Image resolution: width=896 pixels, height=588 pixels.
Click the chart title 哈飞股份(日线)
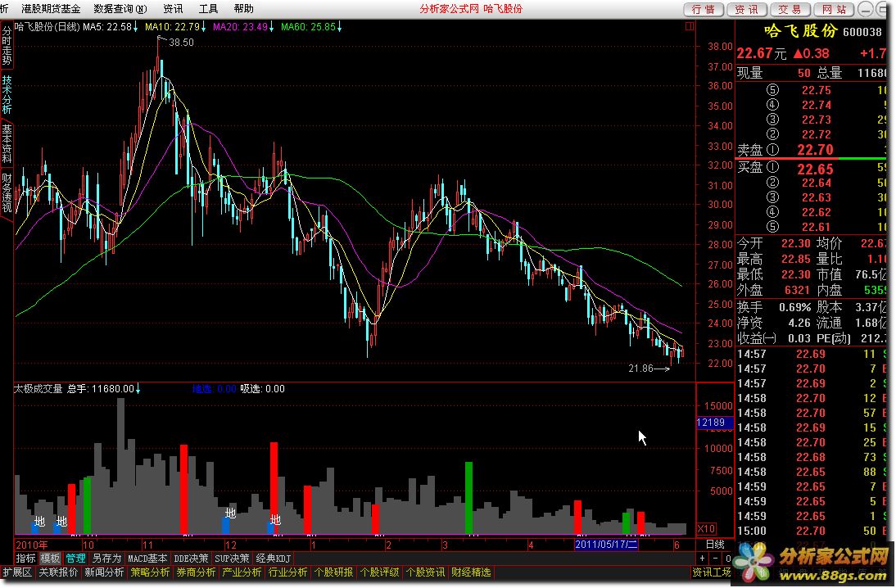coord(48,27)
